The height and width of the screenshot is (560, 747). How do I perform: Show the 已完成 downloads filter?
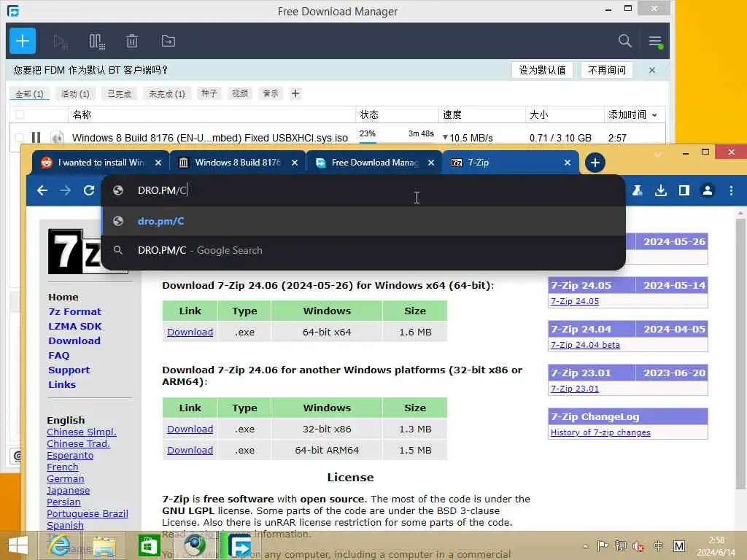pyautogui.click(x=119, y=94)
